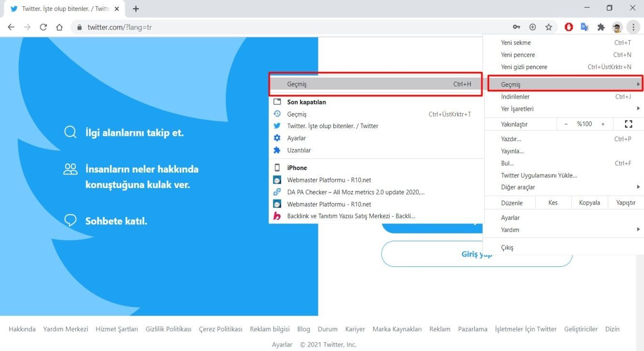Open Reklam bilgisi footer link

click(x=270, y=329)
